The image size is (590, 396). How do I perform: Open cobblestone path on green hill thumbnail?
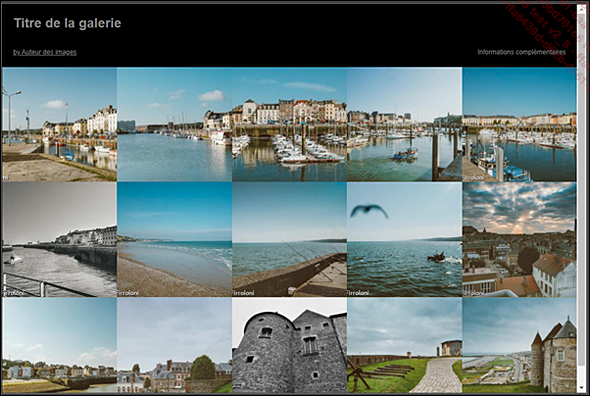[x=404, y=346]
